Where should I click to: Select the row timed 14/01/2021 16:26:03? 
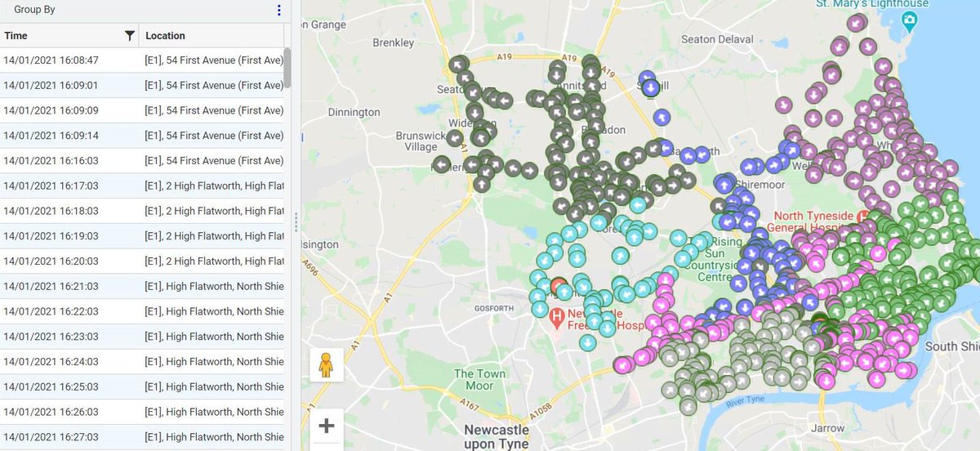(142, 412)
